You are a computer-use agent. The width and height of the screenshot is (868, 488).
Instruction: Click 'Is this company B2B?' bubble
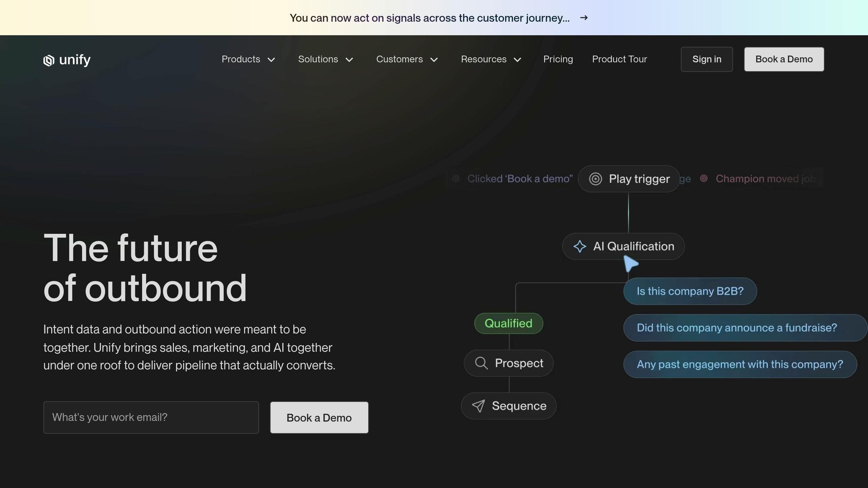[690, 291]
